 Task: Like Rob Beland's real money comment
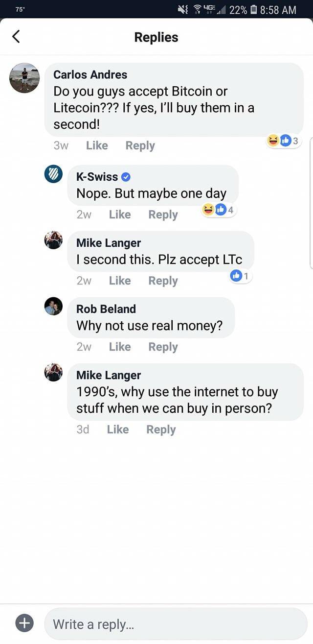click(120, 347)
